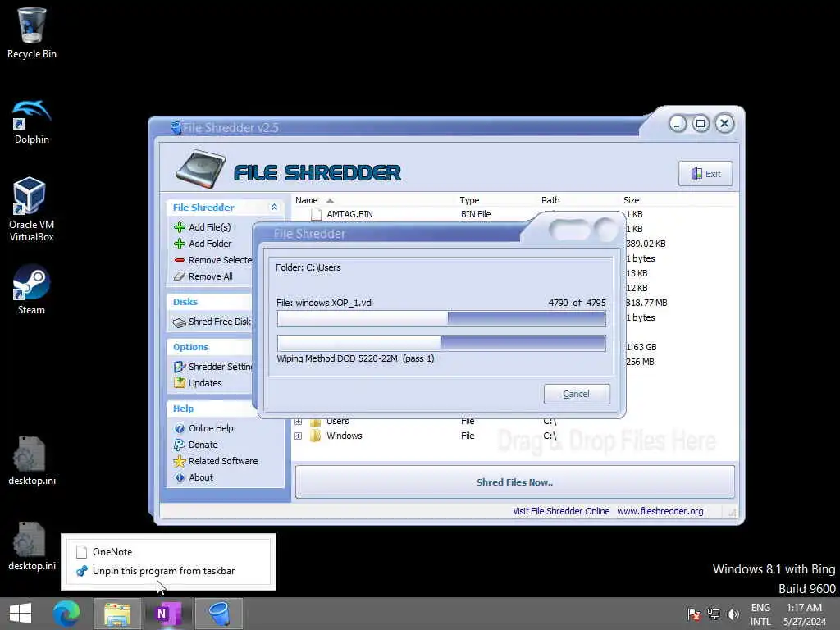Screen dimensions: 840x630
Task: Click Remove All eraser option
Action: (203, 276)
